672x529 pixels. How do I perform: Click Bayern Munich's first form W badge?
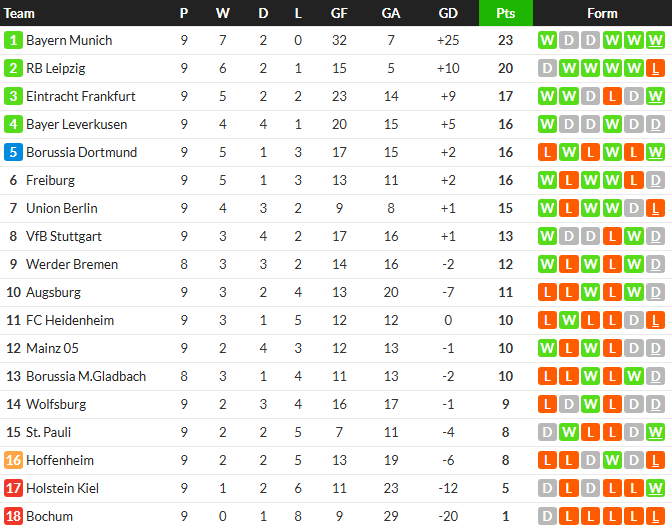point(547,41)
